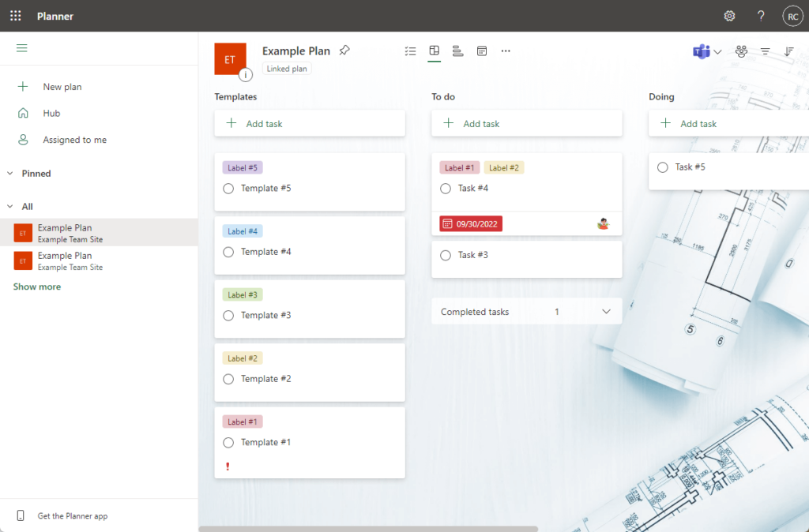
Task: Open the plan Members icon
Action: [741, 51]
